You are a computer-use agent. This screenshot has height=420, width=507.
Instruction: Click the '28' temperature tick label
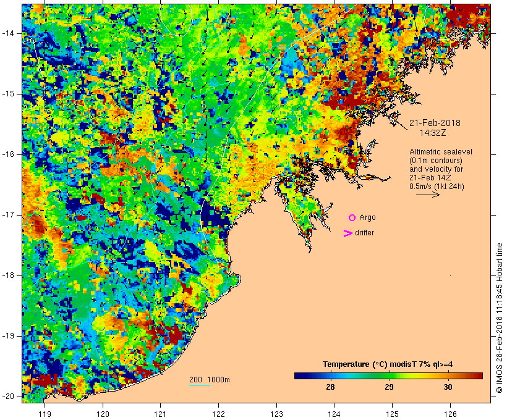tap(330, 387)
